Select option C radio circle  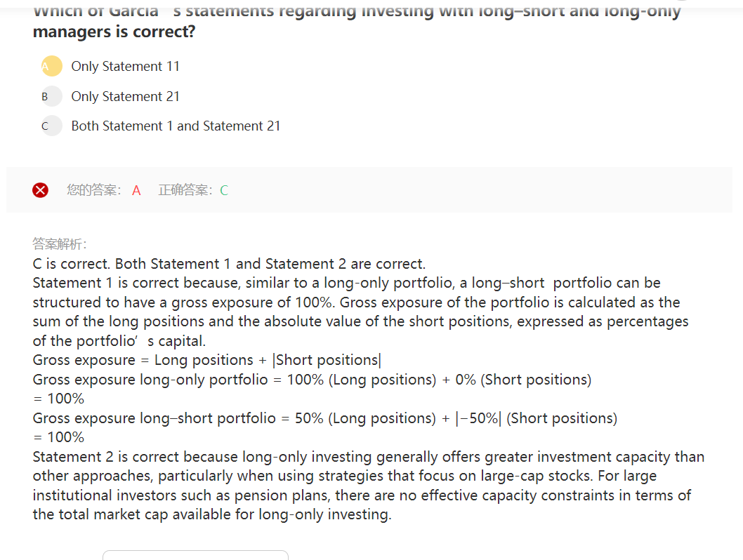coord(52,126)
